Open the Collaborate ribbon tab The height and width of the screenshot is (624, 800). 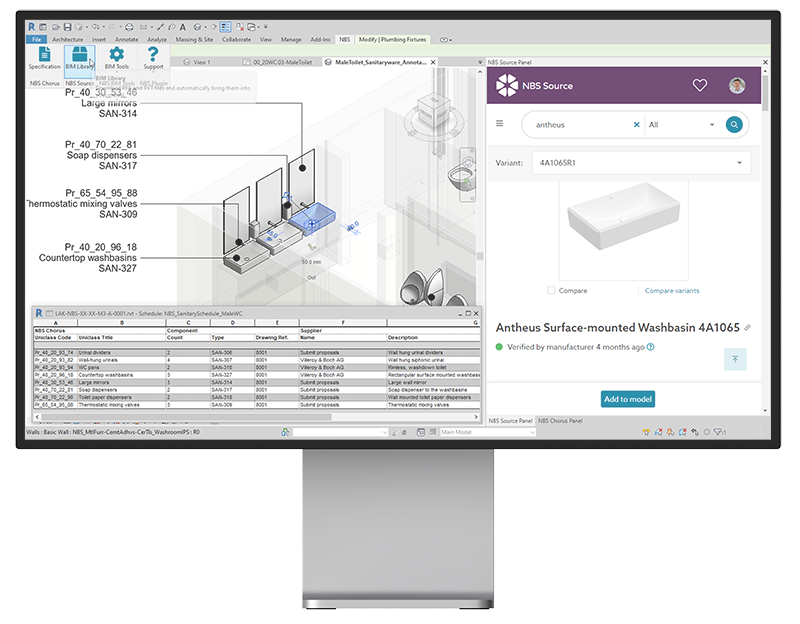236,40
